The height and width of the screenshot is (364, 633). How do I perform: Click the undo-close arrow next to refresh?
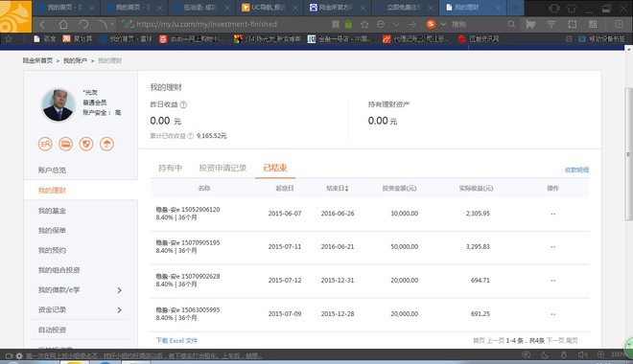pyautogui.click(x=102, y=25)
